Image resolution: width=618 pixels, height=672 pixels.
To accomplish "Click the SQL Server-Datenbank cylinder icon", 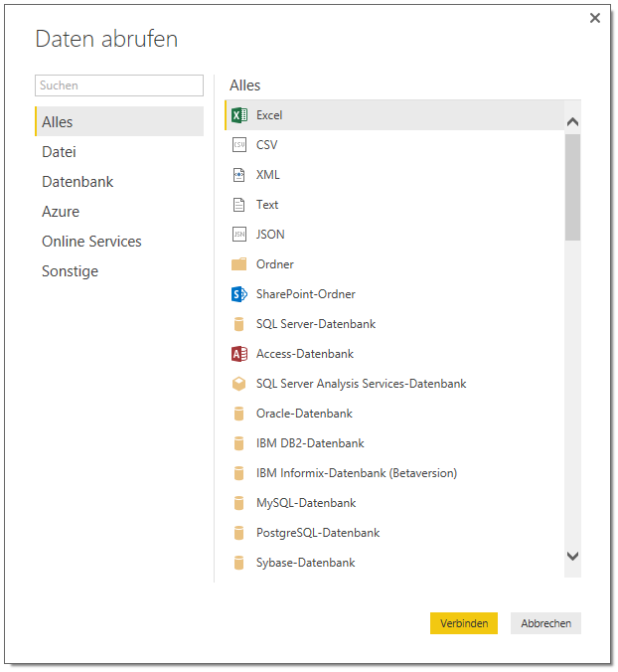I will pyautogui.click(x=239, y=324).
